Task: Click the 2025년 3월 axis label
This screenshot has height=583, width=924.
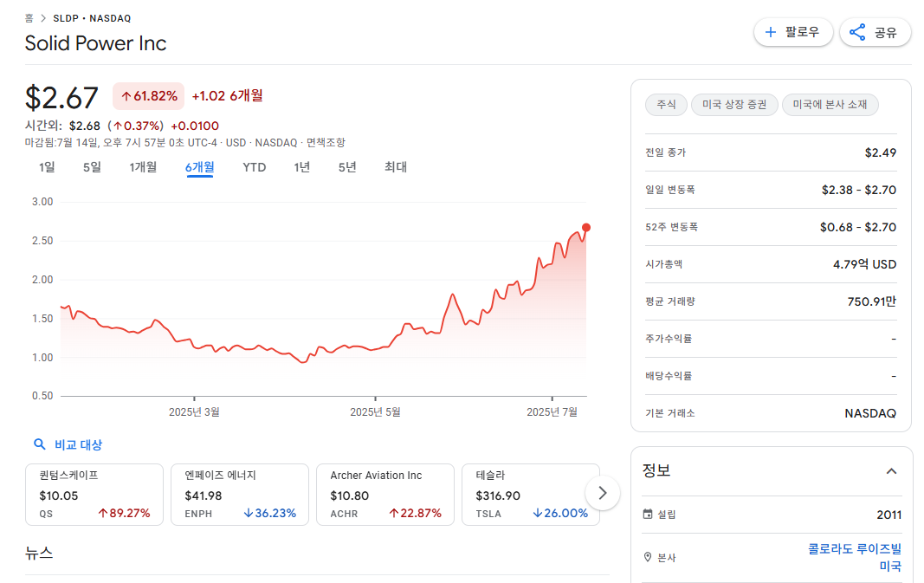Action: pyautogui.click(x=194, y=412)
